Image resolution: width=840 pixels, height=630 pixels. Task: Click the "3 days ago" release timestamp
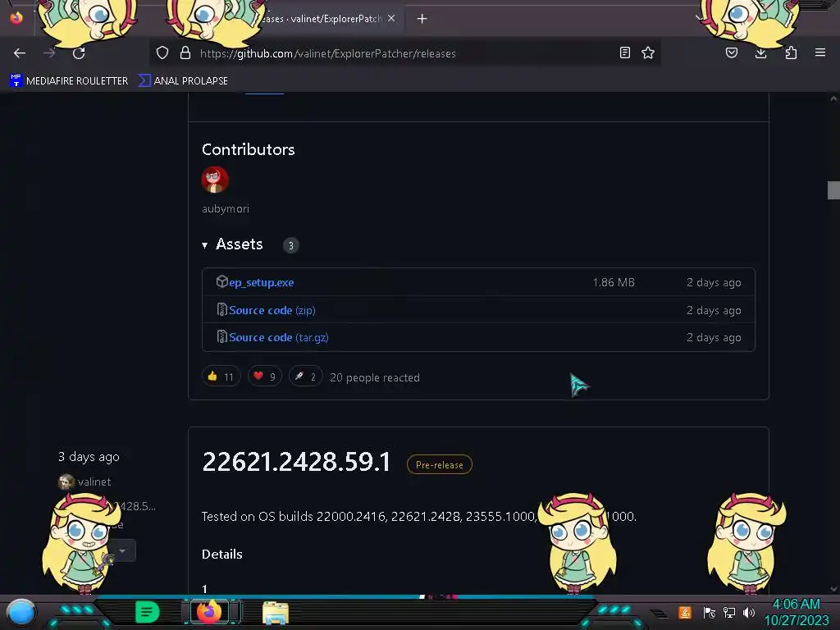tap(89, 457)
